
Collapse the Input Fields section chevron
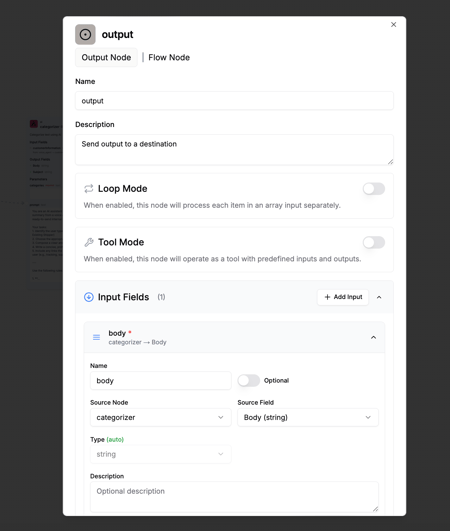tap(379, 297)
